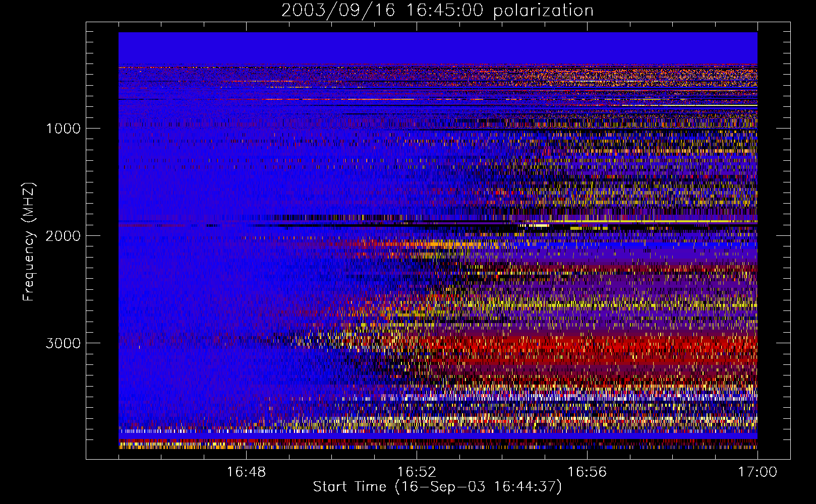This screenshot has height=504, width=816.
Task: Click the '16:48' time tick label
Action: click(246, 472)
